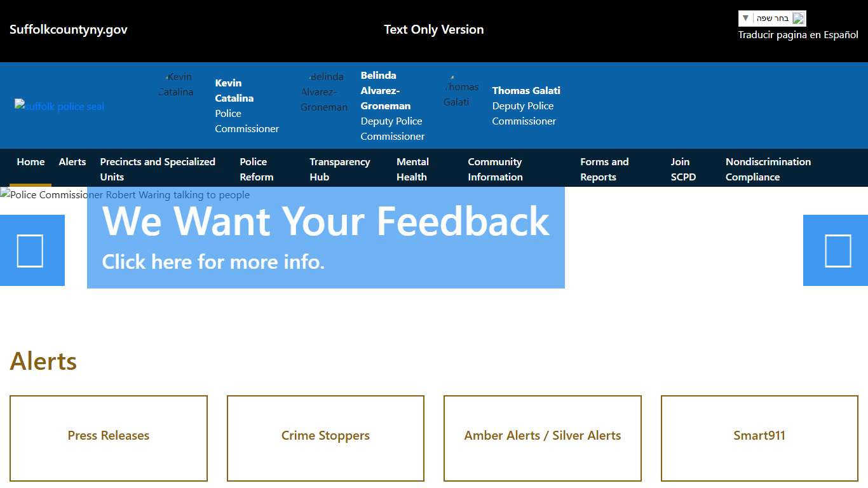Expand the Community Information menu
Screen dimensions: 868x488
click(x=495, y=169)
